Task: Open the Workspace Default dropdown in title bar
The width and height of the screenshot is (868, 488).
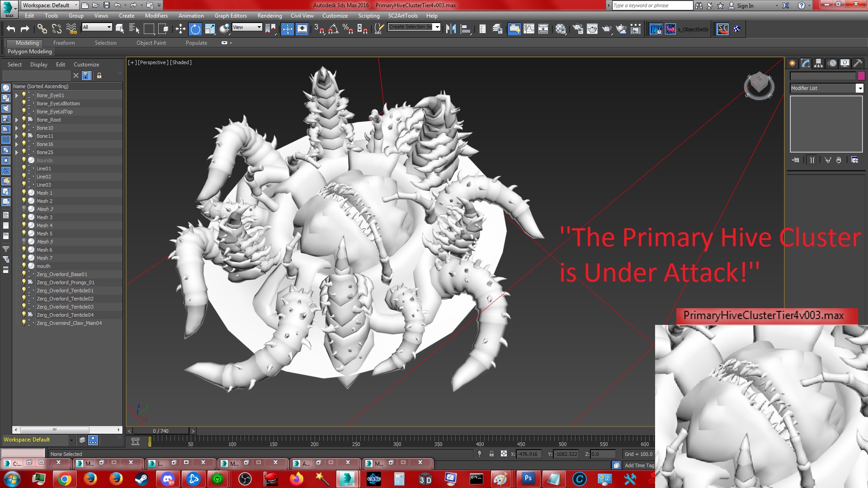Action: point(50,5)
